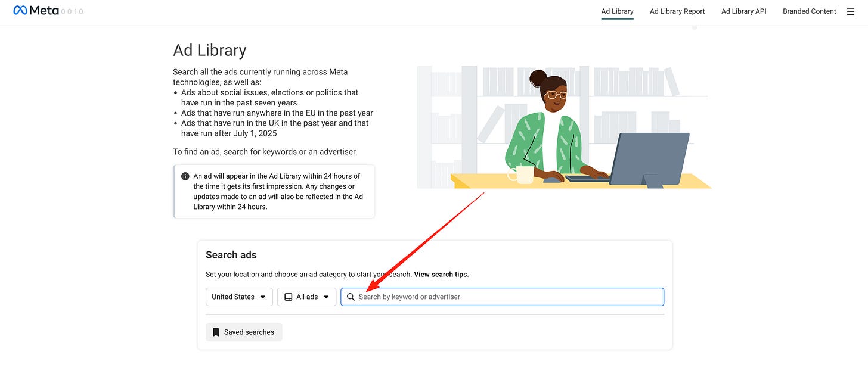Screen dimensions: 868x377
Task: Switch to Ad Library API tab
Action: (743, 11)
